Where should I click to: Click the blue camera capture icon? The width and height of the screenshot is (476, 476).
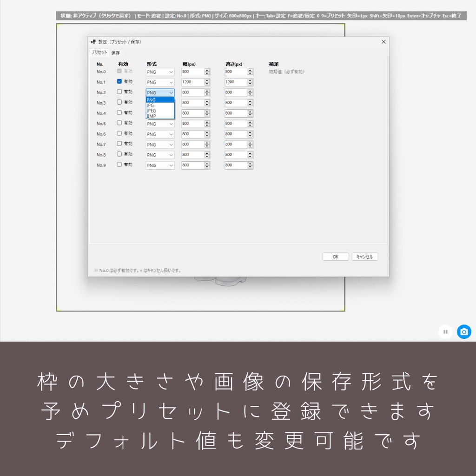click(464, 331)
